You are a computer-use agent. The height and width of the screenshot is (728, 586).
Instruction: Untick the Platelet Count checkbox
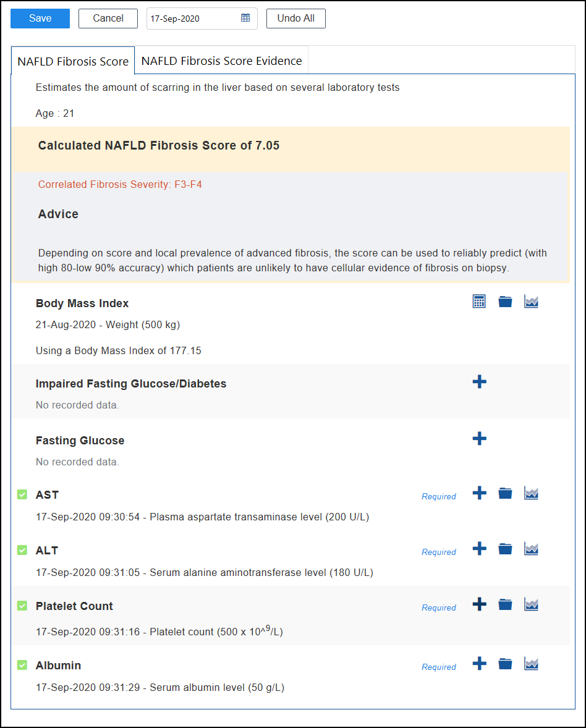[22, 606]
